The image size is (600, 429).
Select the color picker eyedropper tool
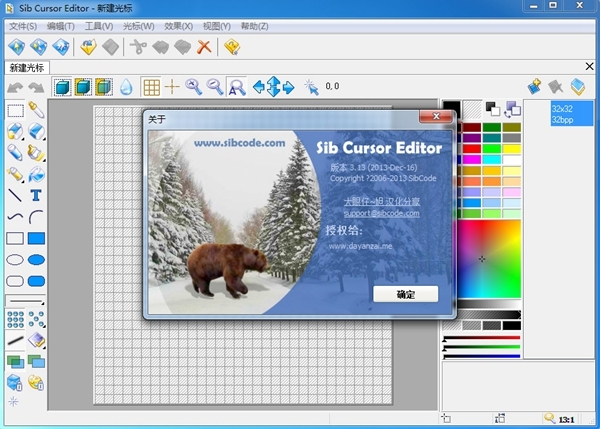36,110
